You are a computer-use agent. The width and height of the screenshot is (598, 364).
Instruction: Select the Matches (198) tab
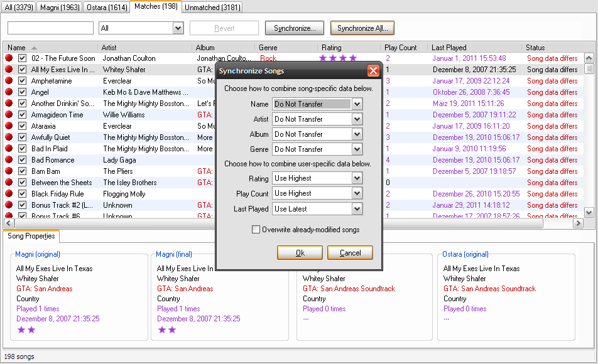point(156,6)
